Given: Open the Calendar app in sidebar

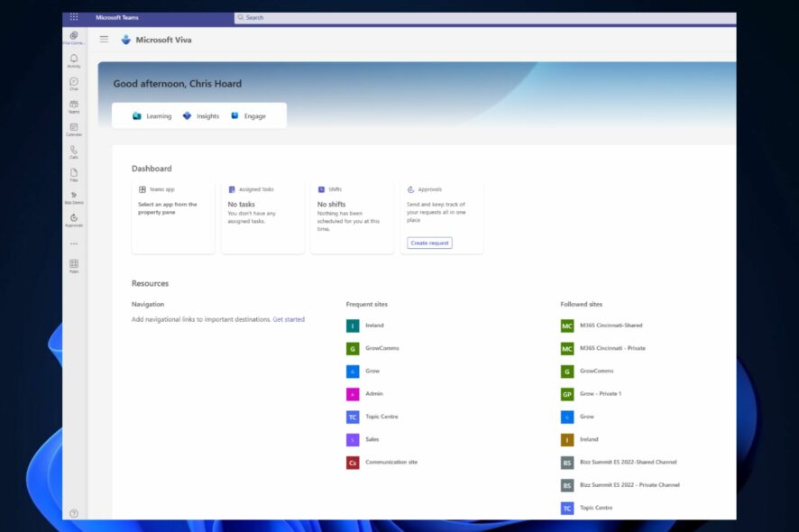Looking at the screenshot, I should [x=74, y=130].
